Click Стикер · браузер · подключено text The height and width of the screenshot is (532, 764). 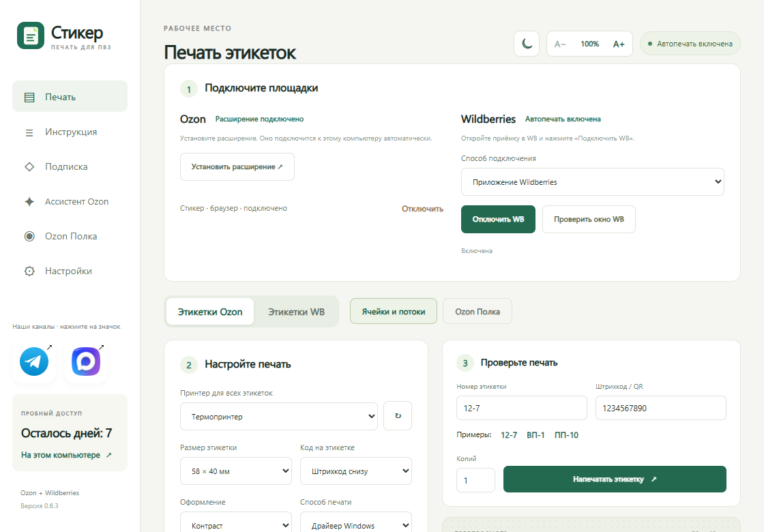233,208
